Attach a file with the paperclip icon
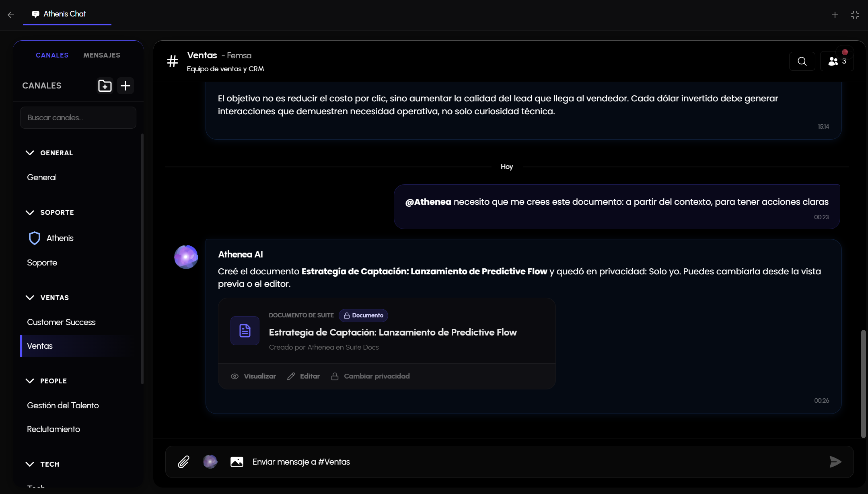Viewport: 868px width, 494px height. [184, 462]
